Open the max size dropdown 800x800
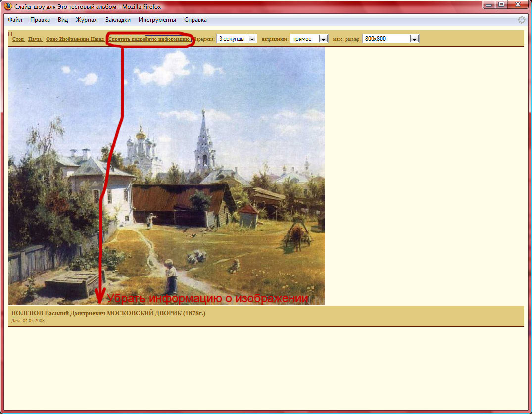This screenshot has width=532, height=414. (390, 39)
